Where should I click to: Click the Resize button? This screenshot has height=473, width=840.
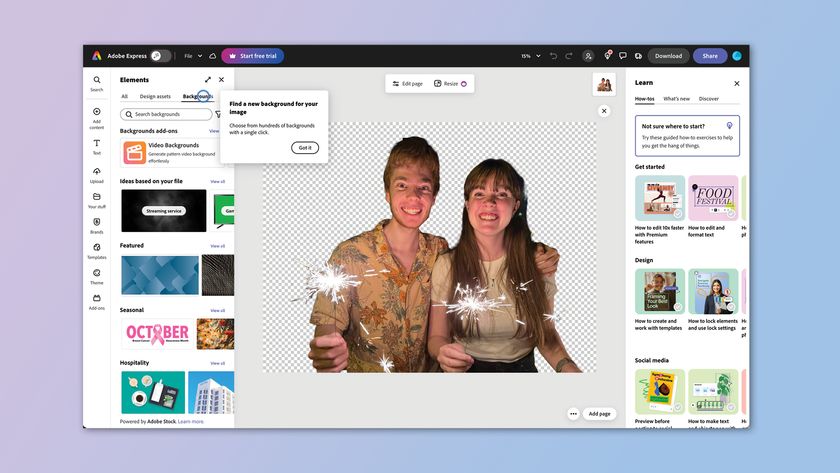[x=450, y=84]
